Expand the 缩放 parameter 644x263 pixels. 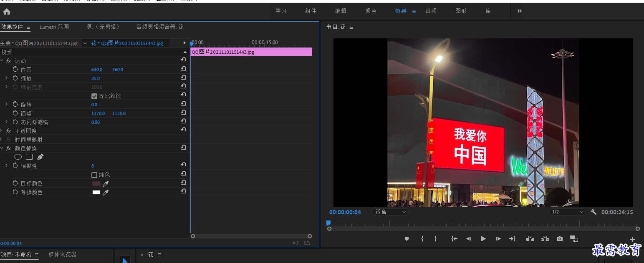click(x=6, y=78)
